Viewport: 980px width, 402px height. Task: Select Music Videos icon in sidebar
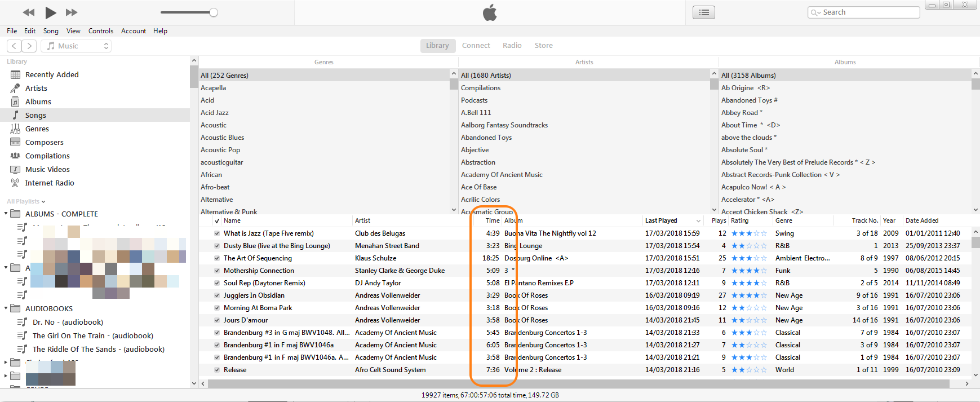[15, 169]
